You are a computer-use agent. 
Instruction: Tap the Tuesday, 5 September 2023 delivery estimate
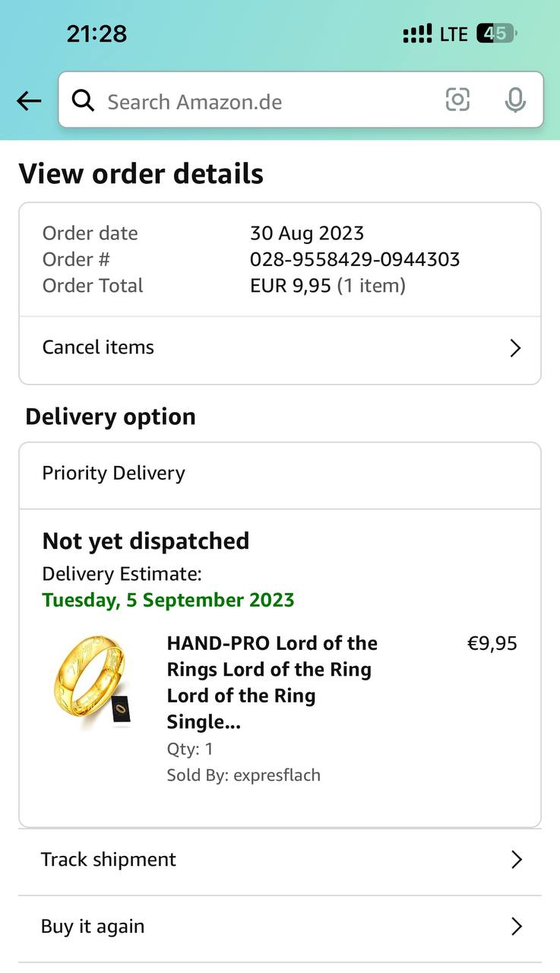[x=168, y=600]
